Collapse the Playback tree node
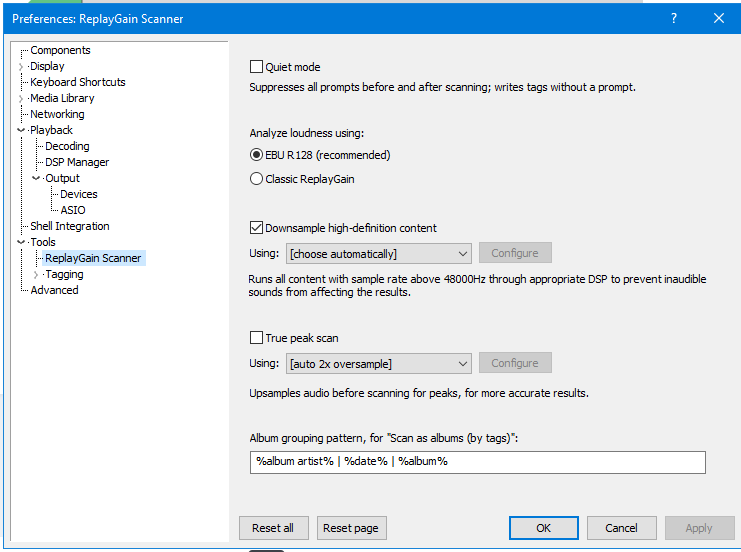The image size is (741, 552). (21, 130)
